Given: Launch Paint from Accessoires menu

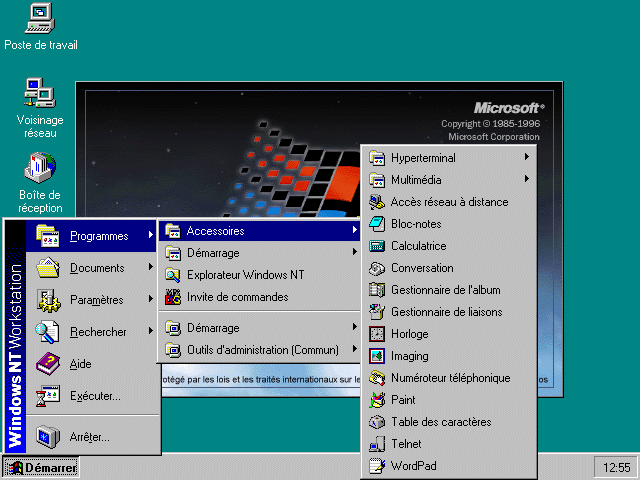Looking at the screenshot, I should click(403, 400).
